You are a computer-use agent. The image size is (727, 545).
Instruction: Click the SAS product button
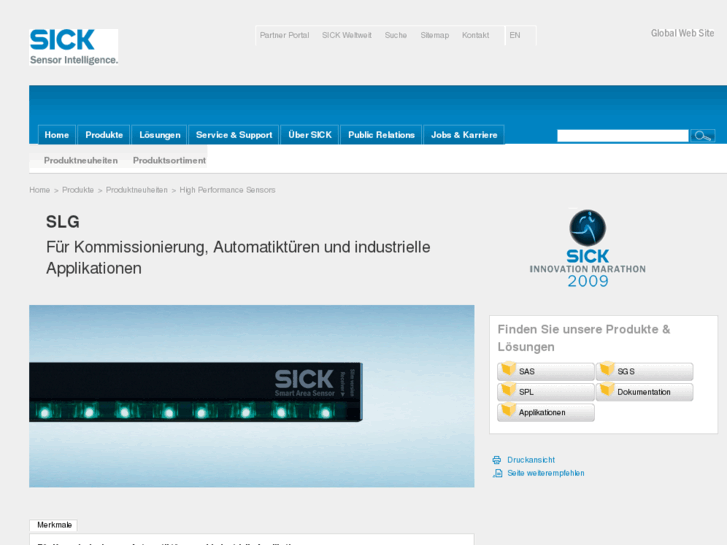[546, 372]
